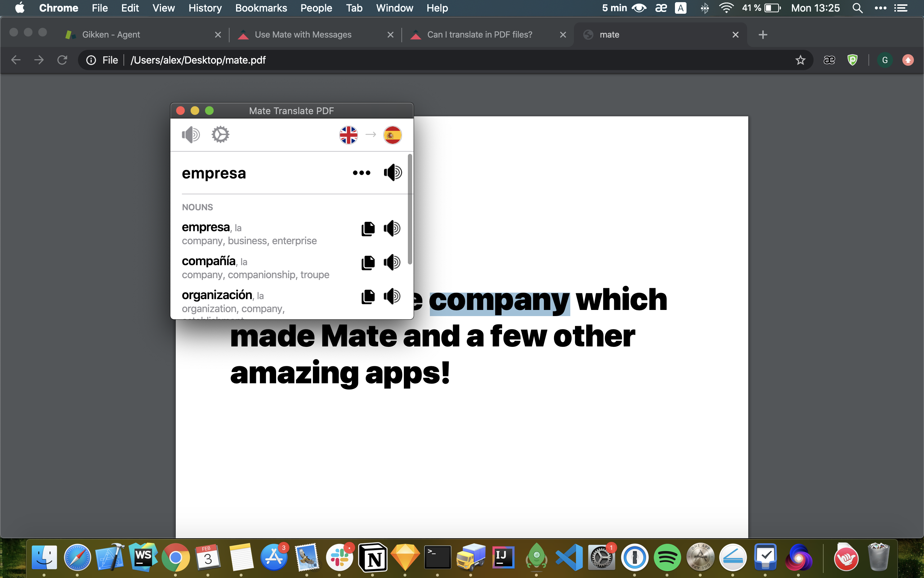924x578 pixels.
Task: Open 1Password from the dock
Action: 635,557
